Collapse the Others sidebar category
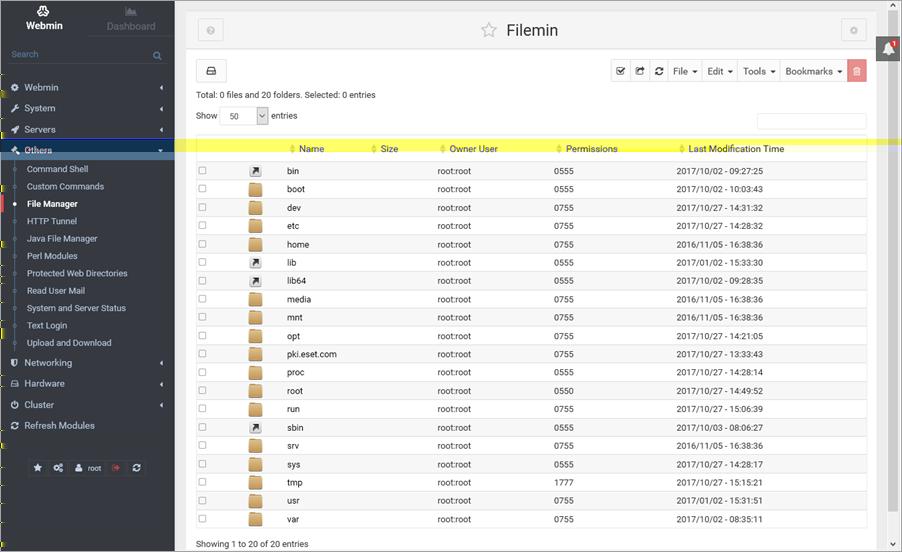The height and width of the screenshot is (552, 902). click(87, 150)
